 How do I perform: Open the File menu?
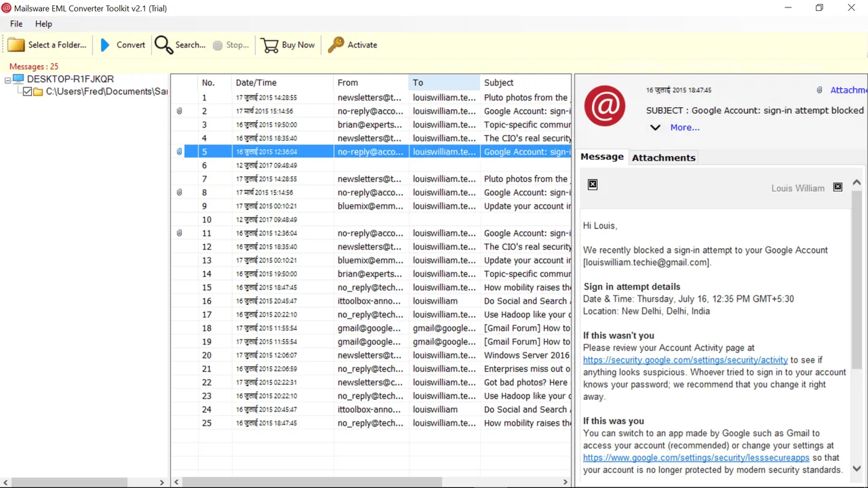(16, 24)
